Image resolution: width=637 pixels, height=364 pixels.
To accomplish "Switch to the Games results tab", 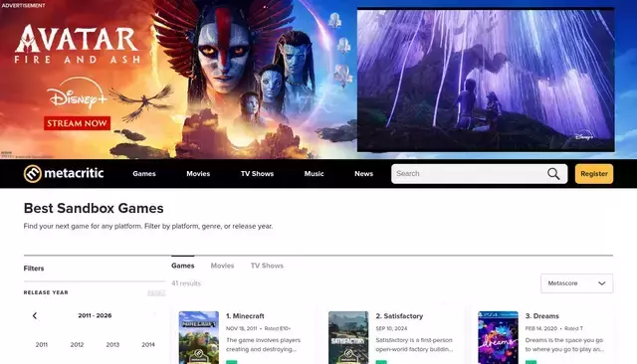I will pyautogui.click(x=183, y=266).
